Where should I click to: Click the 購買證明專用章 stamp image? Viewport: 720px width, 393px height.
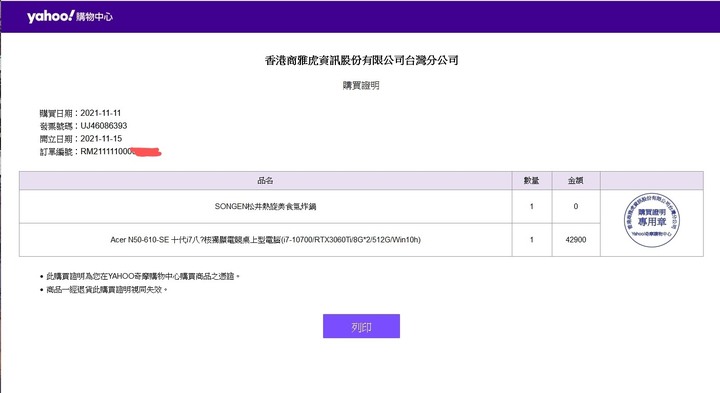click(652, 220)
